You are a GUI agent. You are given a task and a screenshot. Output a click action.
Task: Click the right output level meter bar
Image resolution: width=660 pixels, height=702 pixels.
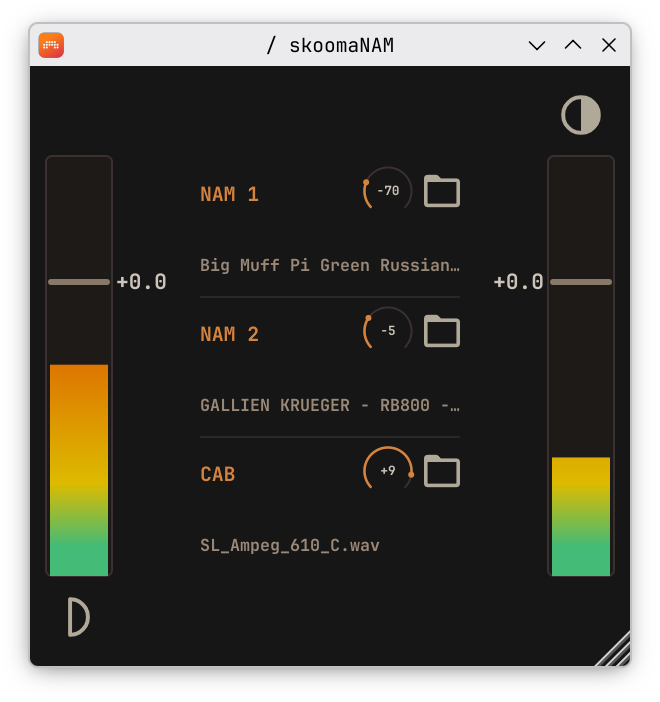[x=581, y=366]
